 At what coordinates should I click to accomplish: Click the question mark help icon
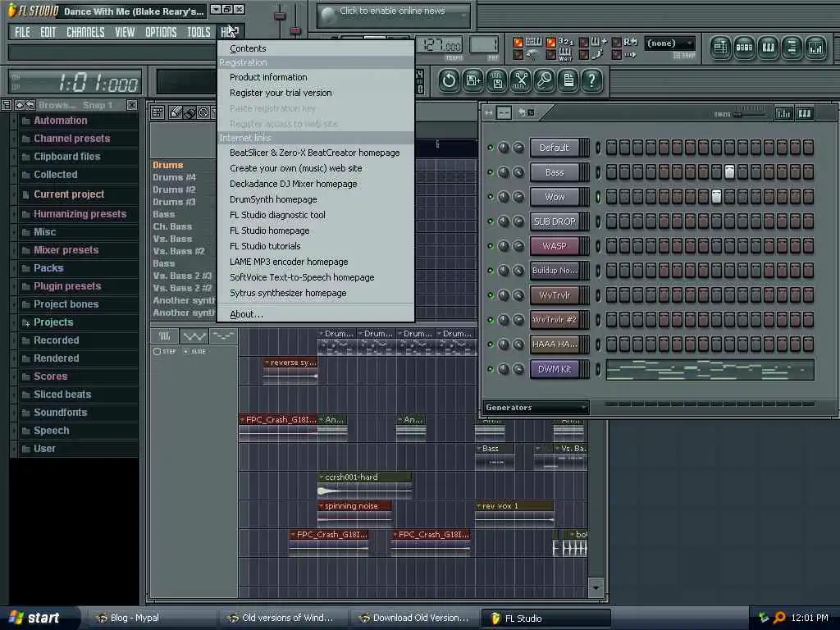click(x=592, y=81)
